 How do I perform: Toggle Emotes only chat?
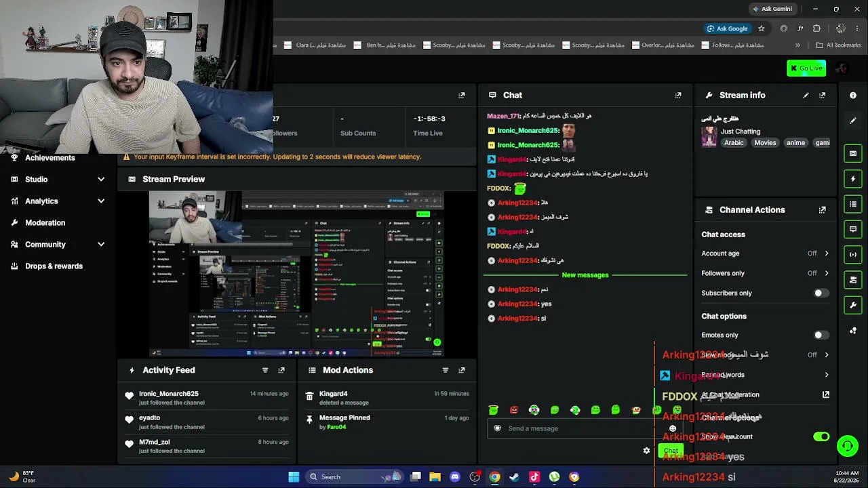821,335
